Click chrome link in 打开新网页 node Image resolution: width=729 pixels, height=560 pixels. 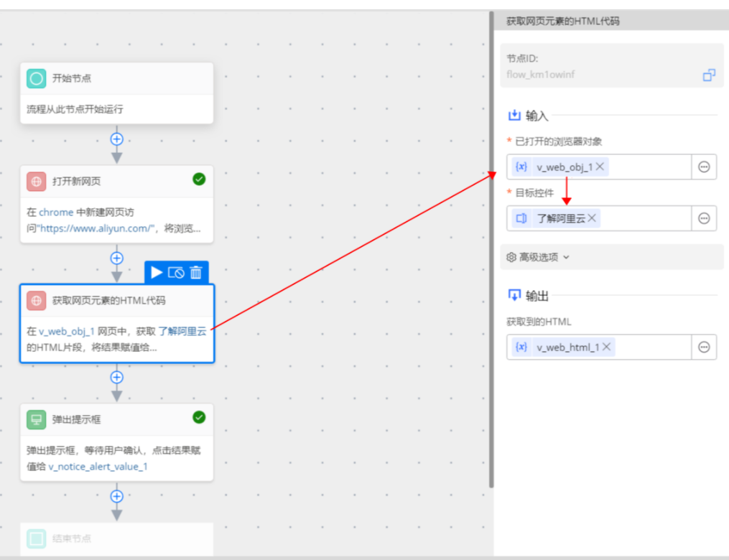point(56,213)
